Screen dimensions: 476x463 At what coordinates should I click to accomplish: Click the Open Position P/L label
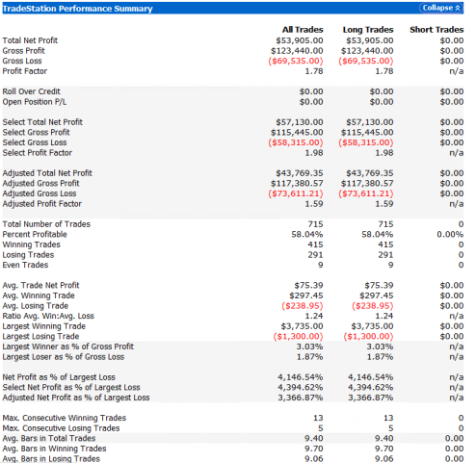click(35, 102)
